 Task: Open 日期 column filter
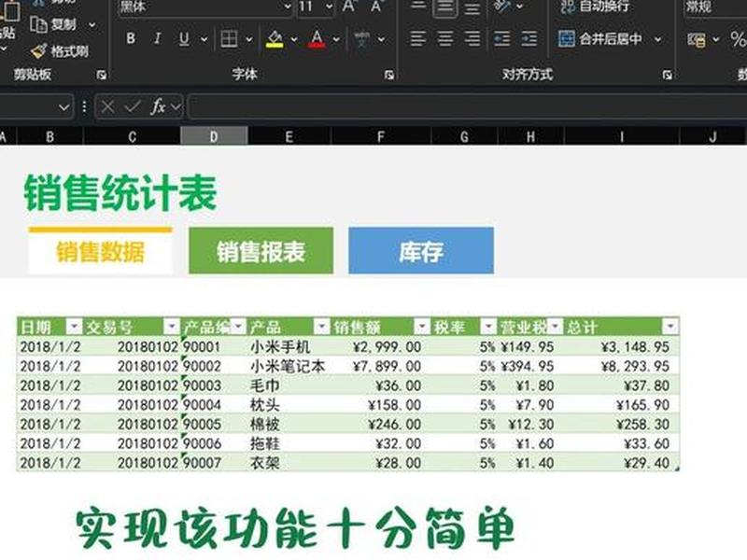point(74,327)
